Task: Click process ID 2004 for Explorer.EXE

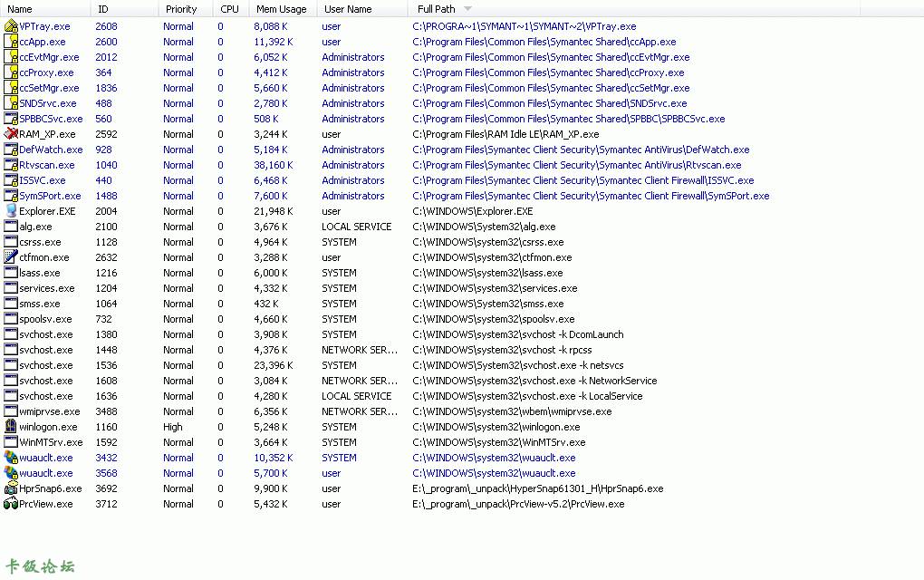Action: (106, 211)
